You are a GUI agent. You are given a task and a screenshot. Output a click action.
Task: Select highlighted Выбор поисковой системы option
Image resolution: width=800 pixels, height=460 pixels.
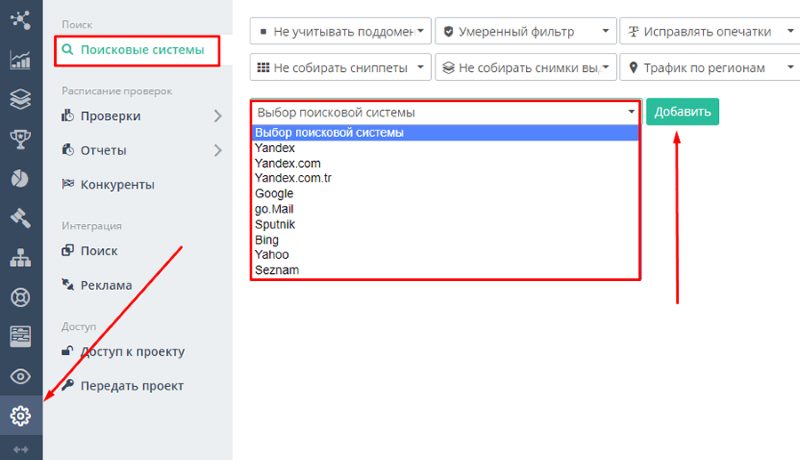click(445, 133)
